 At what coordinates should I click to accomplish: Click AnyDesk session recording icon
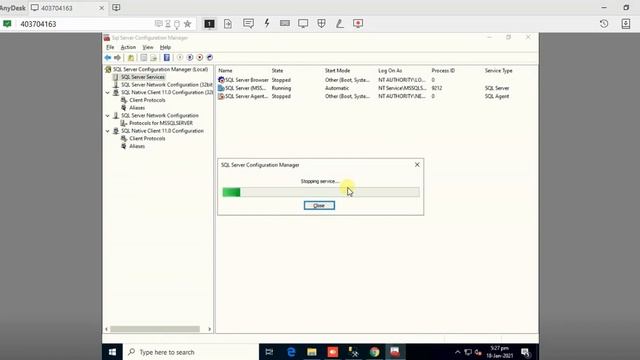358,23
